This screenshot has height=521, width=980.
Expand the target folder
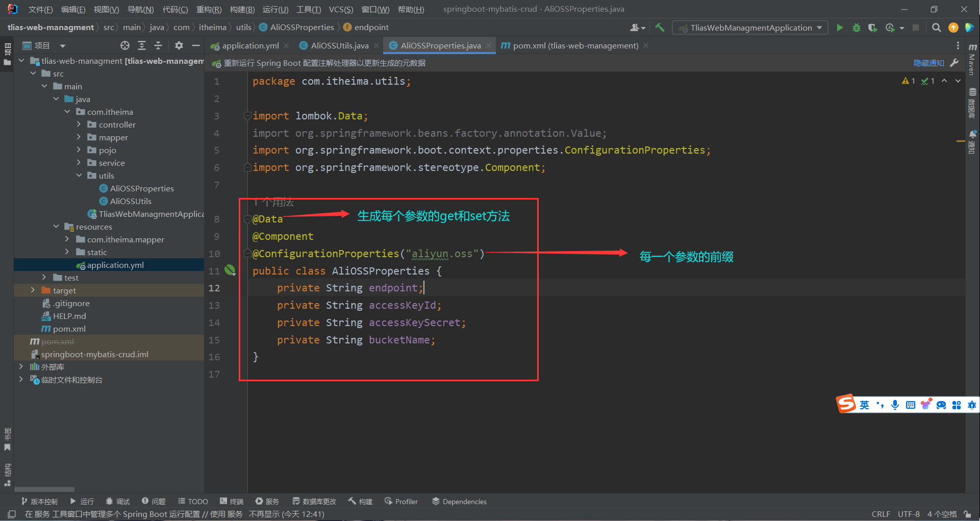point(33,290)
